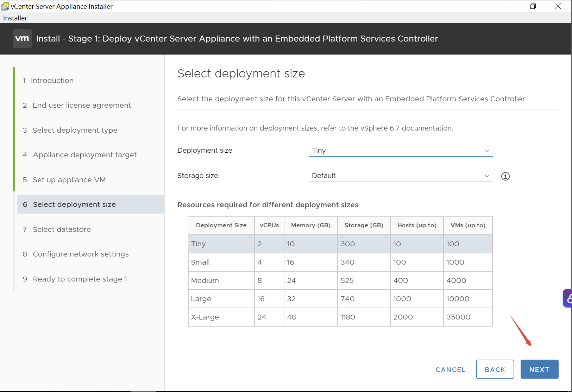The width and height of the screenshot is (572, 392).
Task: Click the Small row label
Action: pyautogui.click(x=200, y=262)
